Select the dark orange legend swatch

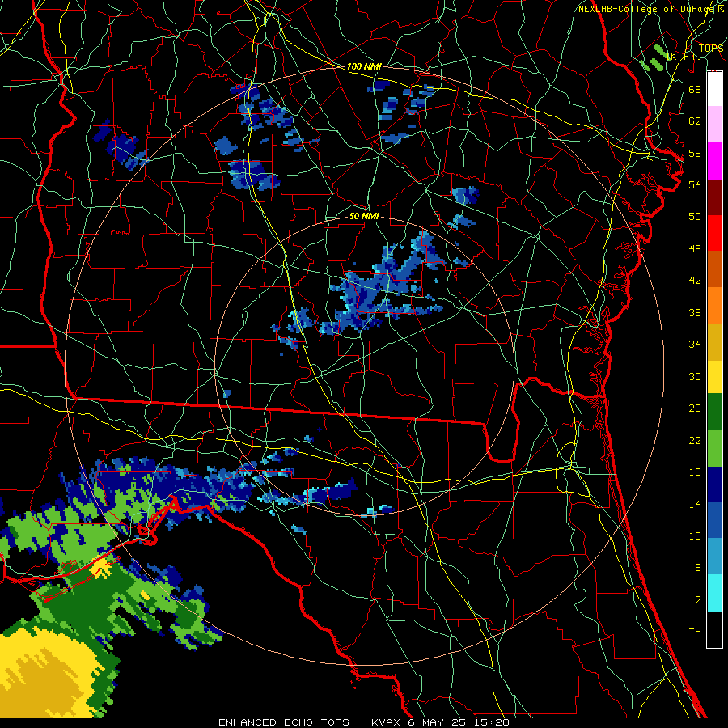click(714, 269)
